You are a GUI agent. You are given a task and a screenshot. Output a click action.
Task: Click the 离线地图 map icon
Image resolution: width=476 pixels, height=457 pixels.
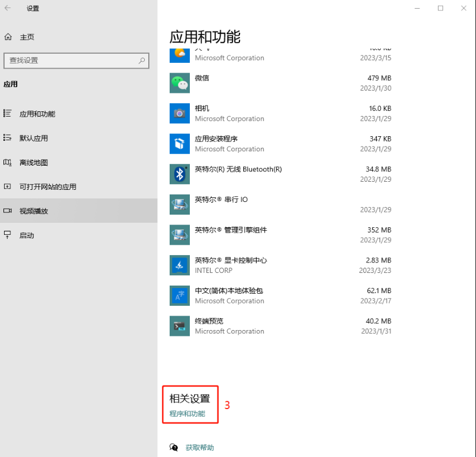[8, 163]
